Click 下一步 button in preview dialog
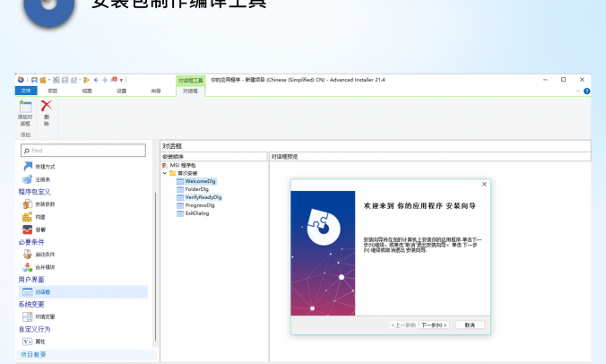This screenshot has height=364, width=606. pos(434,325)
